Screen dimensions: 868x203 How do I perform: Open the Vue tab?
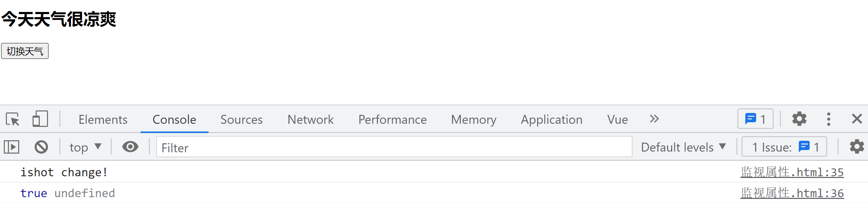click(617, 120)
